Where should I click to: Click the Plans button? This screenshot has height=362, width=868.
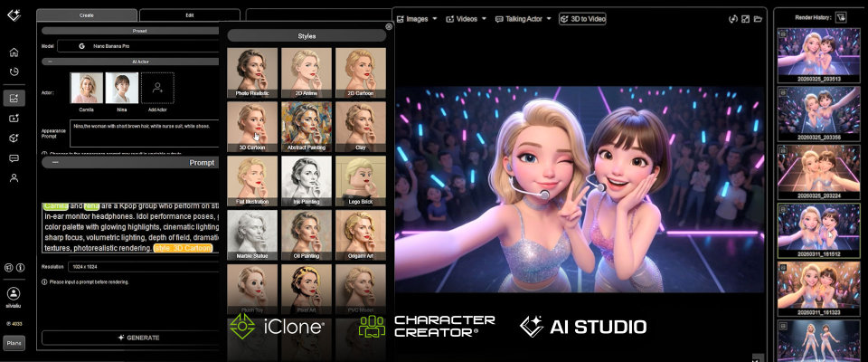pos(14,343)
